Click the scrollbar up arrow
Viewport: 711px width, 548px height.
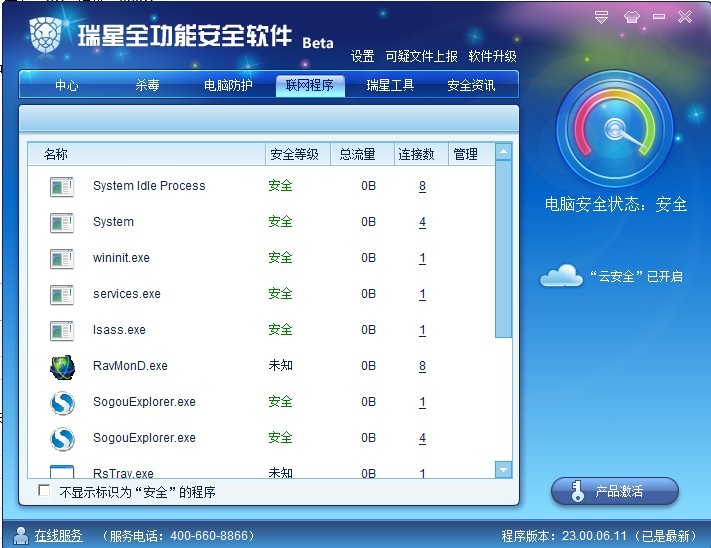(x=503, y=151)
